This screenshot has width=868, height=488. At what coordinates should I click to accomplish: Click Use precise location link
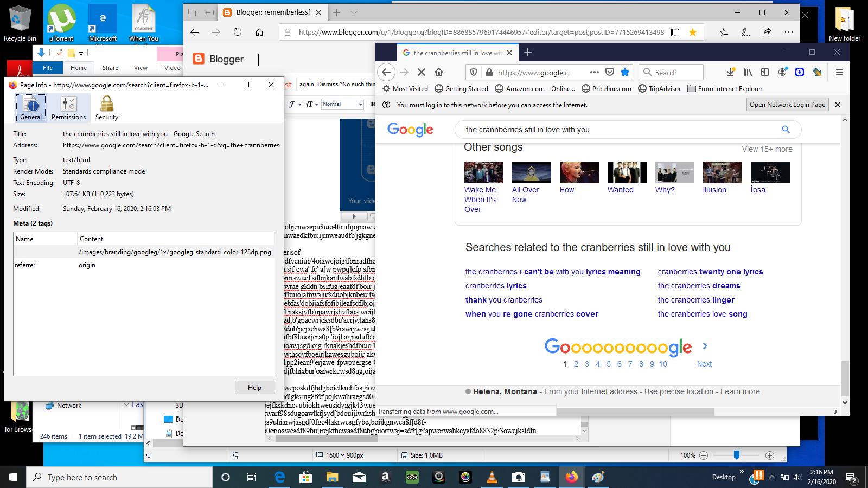679,391
